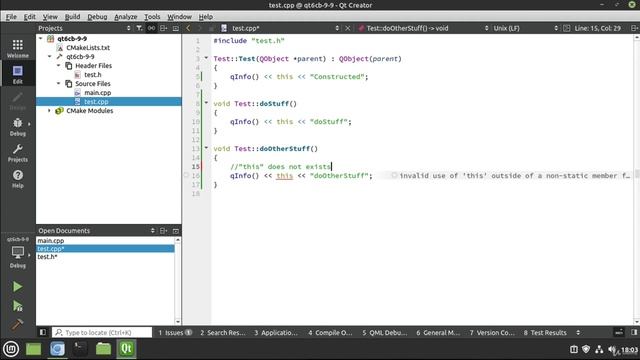This screenshot has width=640, height=360.
Task: Fold the doOtherStuff function block
Action: point(206,148)
